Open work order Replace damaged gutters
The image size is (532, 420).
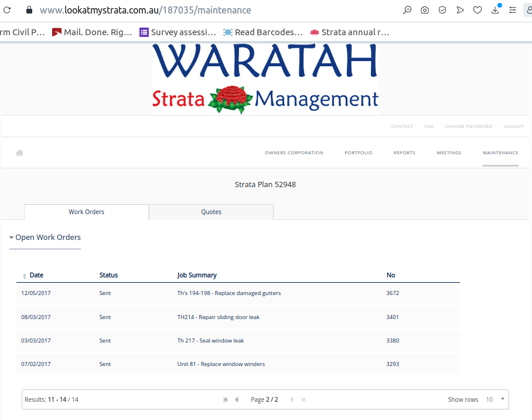tap(229, 293)
